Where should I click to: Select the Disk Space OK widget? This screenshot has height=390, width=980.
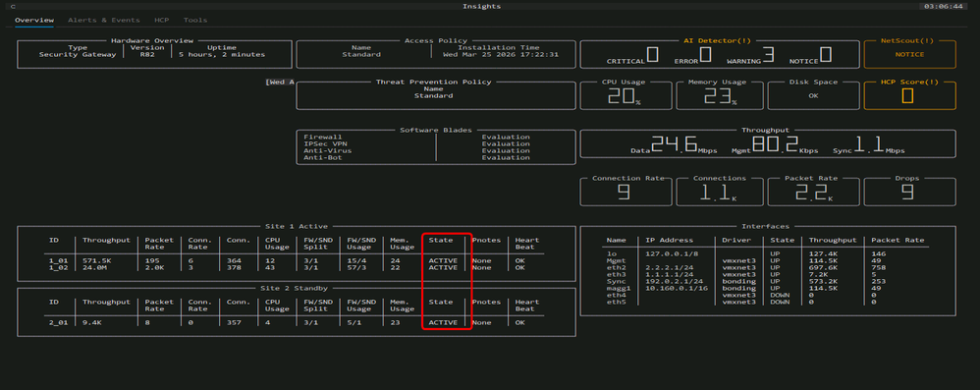click(x=813, y=95)
